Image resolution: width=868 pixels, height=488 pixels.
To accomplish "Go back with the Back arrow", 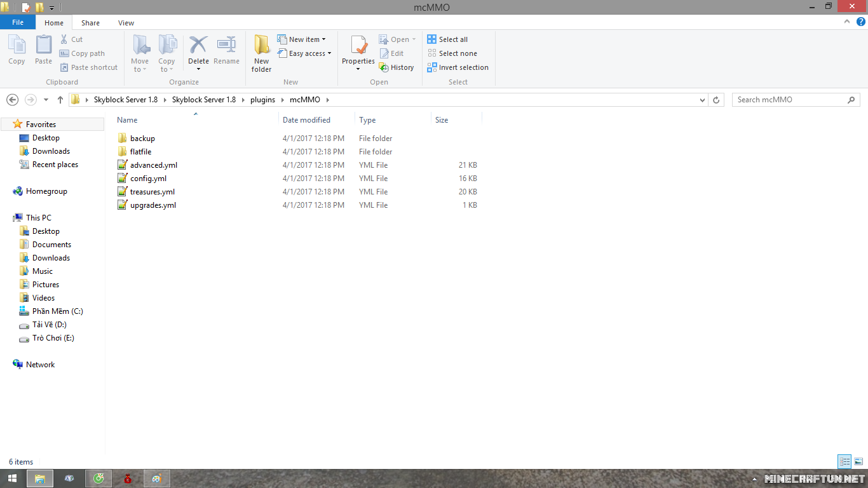I will click(x=12, y=100).
